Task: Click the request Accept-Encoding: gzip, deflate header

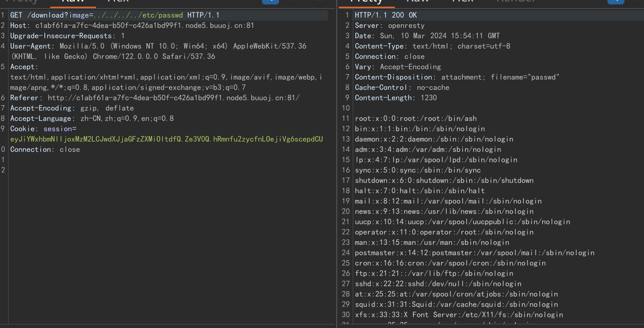Action: 72,108
